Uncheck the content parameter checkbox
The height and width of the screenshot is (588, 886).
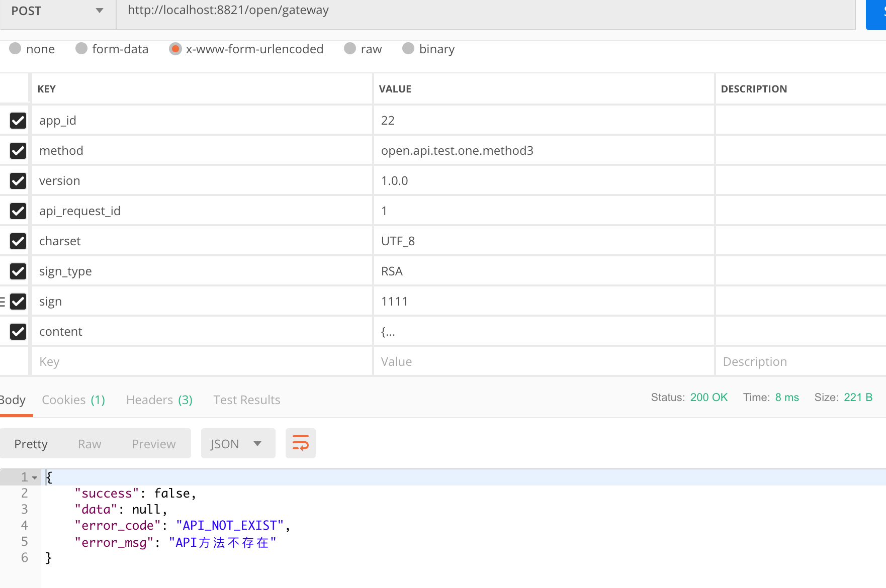pos(18,332)
